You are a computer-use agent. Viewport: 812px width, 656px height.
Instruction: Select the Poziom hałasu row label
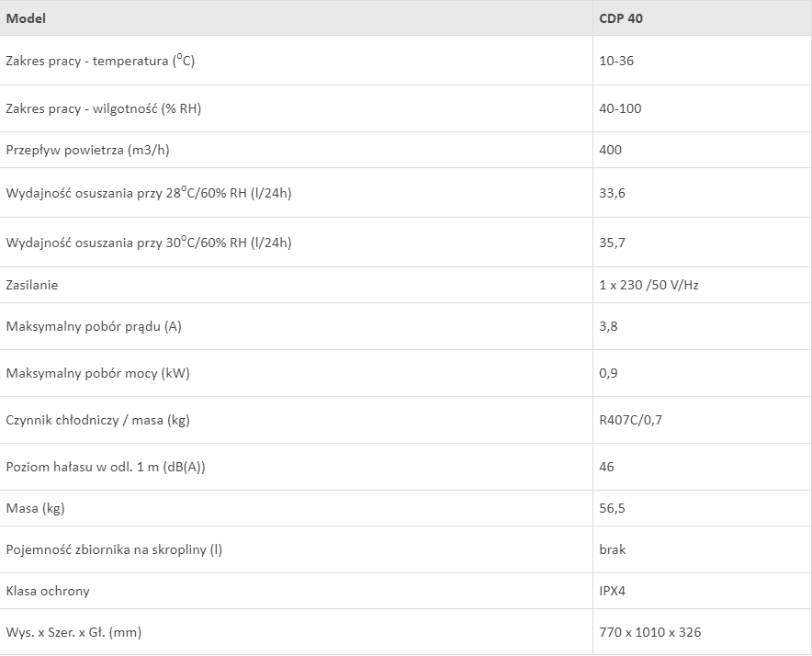106,467
